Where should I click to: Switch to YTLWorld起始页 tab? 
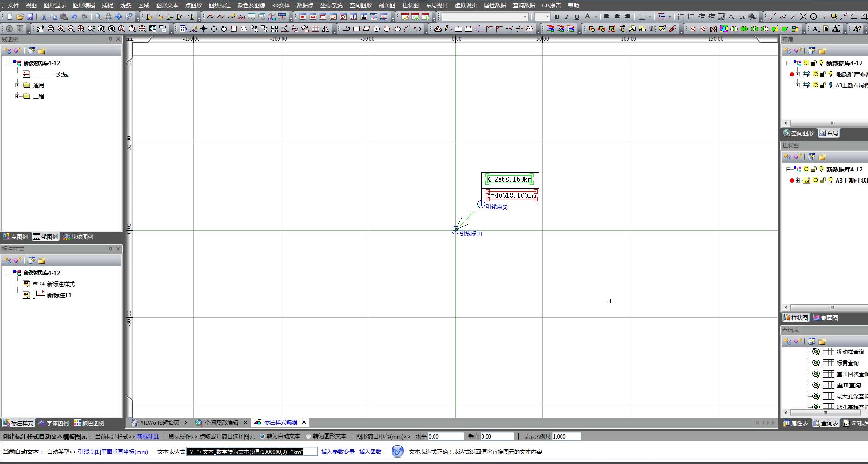click(159, 422)
